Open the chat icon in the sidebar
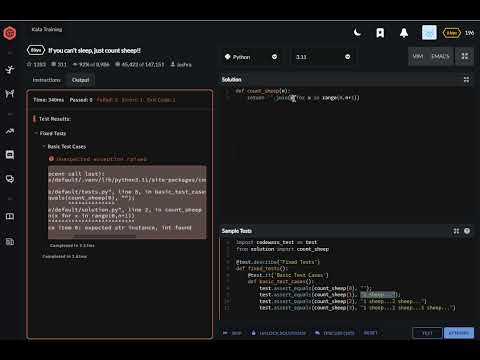The width and height of the screenshot is (480, 360). tap(10, 155)
